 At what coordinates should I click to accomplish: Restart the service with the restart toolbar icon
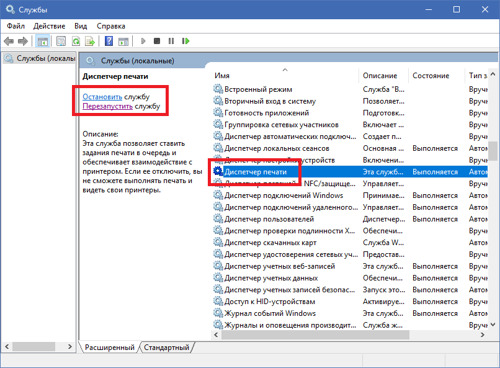tap(186, 41)
